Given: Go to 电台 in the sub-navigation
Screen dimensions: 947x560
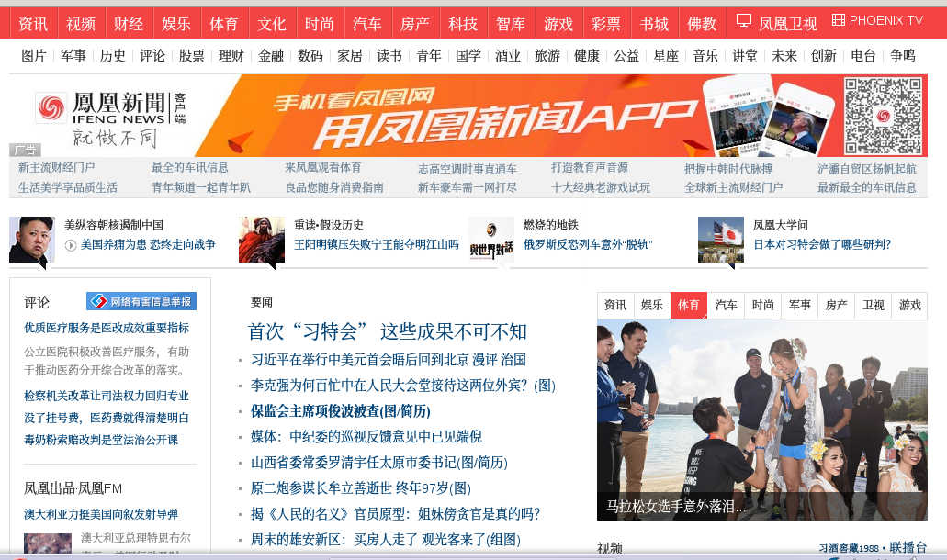Looking at the screenshot, I should [863, 56].
